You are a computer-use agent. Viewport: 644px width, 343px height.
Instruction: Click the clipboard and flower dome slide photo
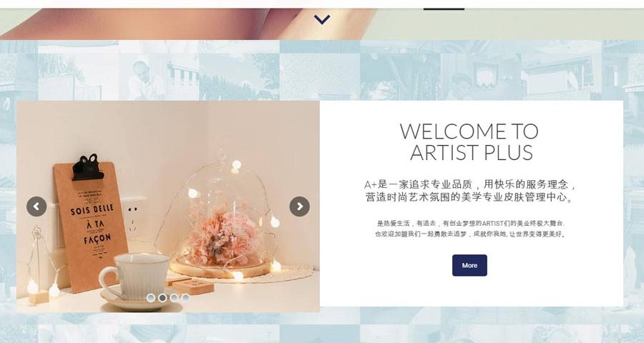pos(168,207)
